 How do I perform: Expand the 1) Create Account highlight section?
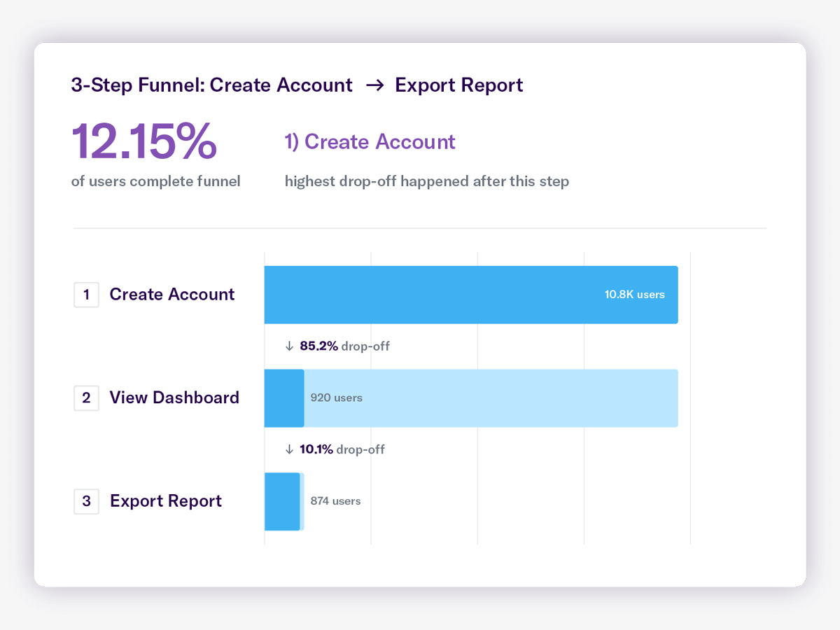[x=370, y=141]
